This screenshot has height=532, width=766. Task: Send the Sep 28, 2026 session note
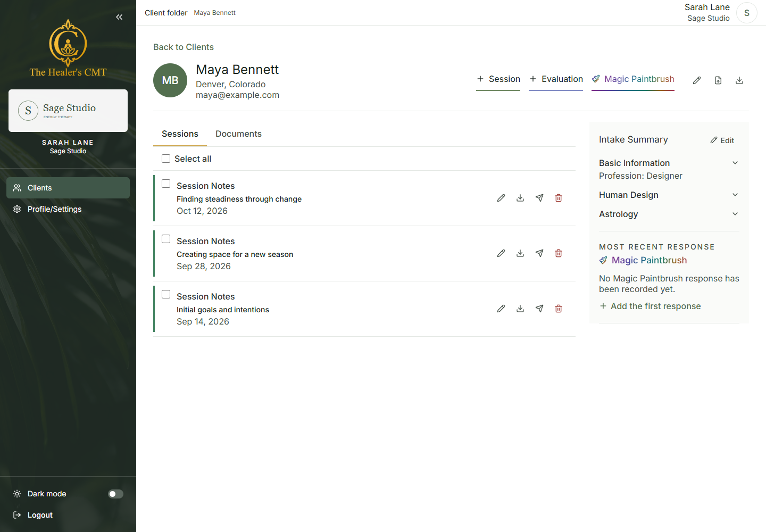coord(539,253)
